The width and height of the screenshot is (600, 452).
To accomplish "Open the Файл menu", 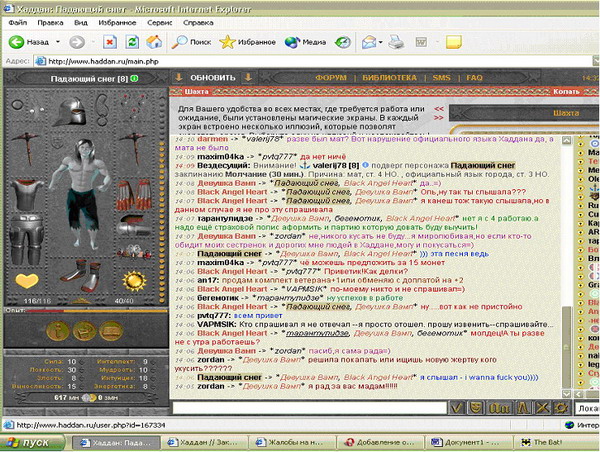I will pos(18,23).
